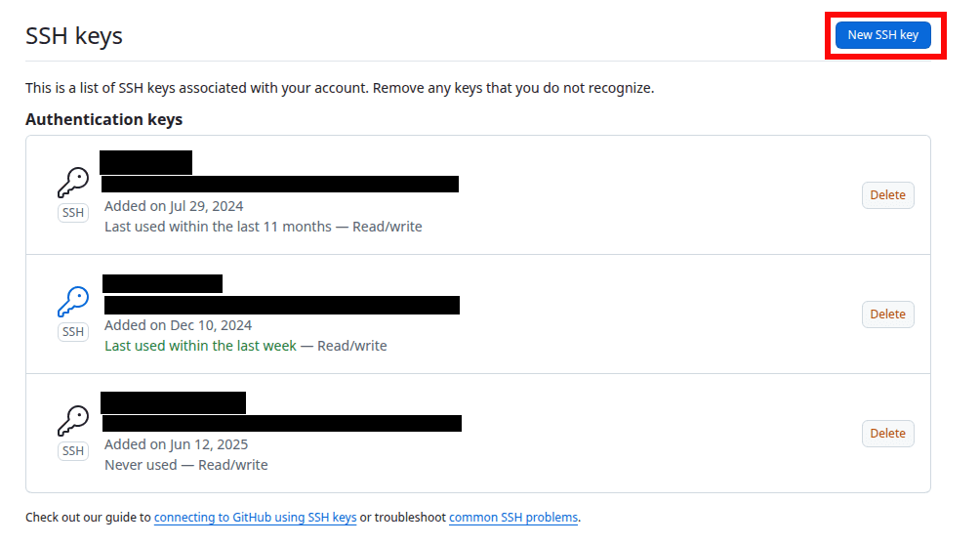
Task: Click the SSH badge under the Jul 29, 2024 key
Action: (73, 213)
